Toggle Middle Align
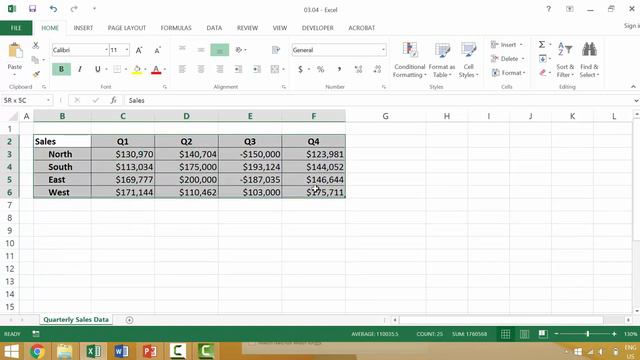640x360 pixels. [x=201, y=50]
